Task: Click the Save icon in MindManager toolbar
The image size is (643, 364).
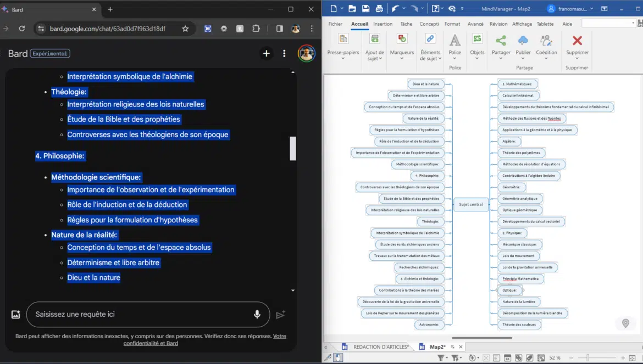Action: click(366, 9)
